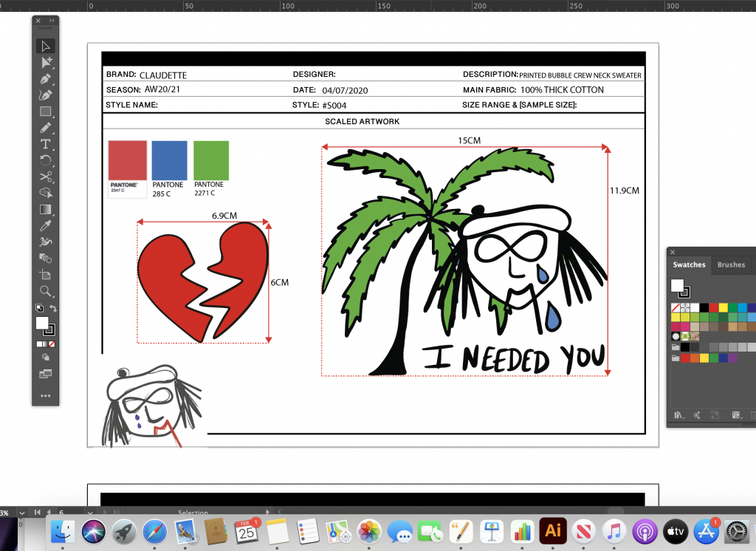Viewport: 756px width, 551px height.
Task: Open the Swatch Libraries menu
Action: [x=679, y=415]
